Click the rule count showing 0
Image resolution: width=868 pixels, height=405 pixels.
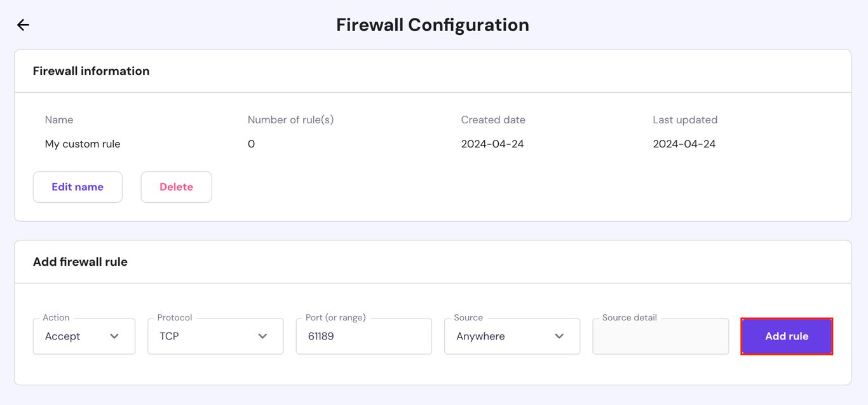click(251, 144)
